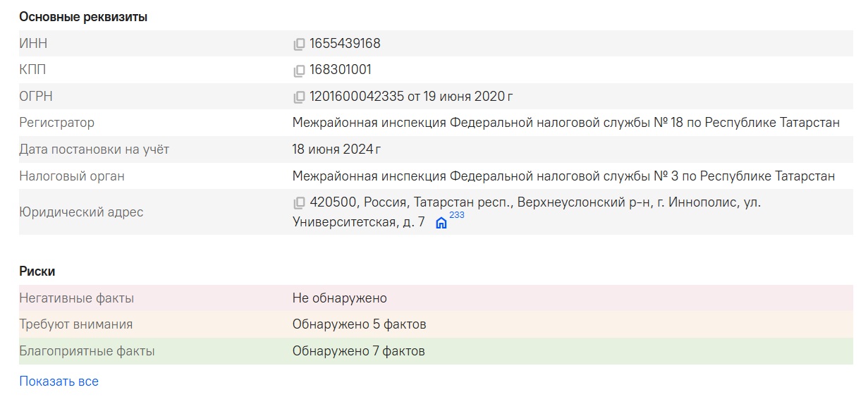Image resolution: width=868 pixels, height=397 pixels.
Task: Click the Университетская, д. 7 address text
Action: (358, 223)
